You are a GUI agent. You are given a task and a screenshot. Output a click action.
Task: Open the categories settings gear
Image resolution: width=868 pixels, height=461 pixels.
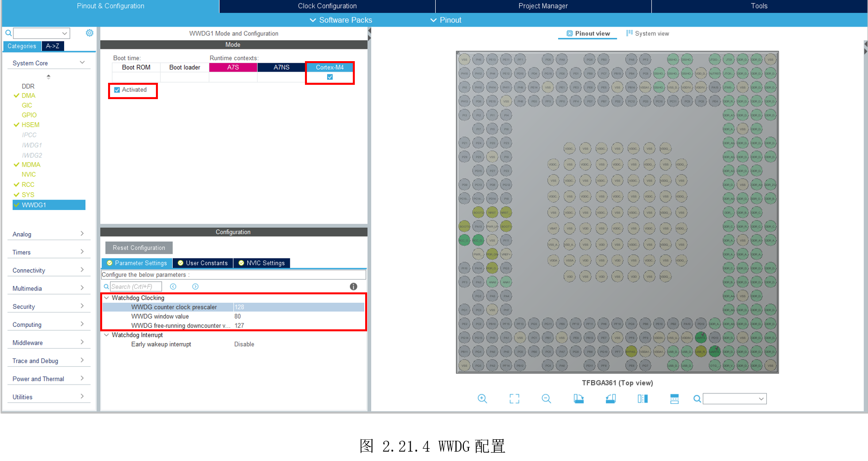(89, 33)
